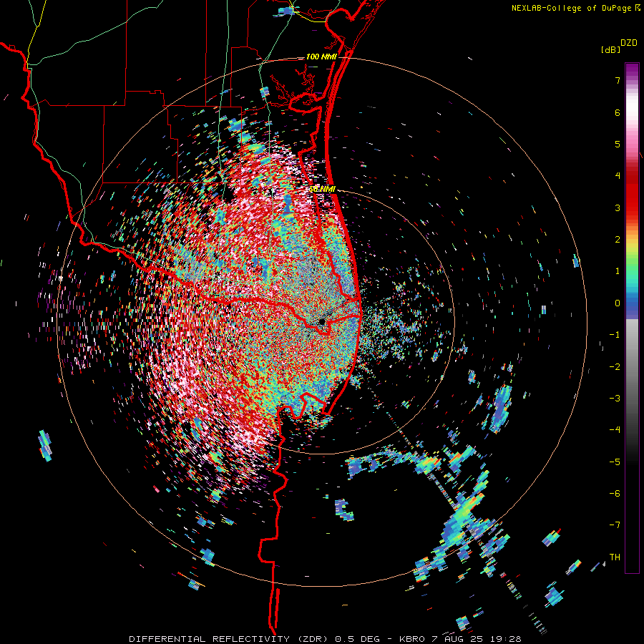Pick the red section of the color bar
This screenshot has height=644, width=644.
click(x=632, y=193)
